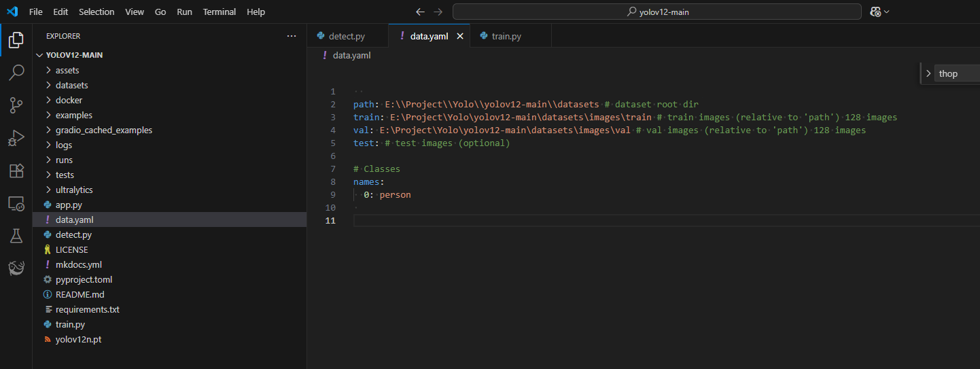This screenshot has height=369, width=980.
Task: Open the Selection menu
Action: (x=97, y=12)
